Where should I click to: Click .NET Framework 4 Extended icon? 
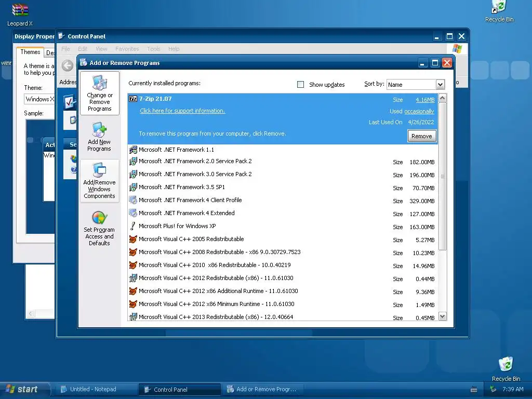[133, 213]
